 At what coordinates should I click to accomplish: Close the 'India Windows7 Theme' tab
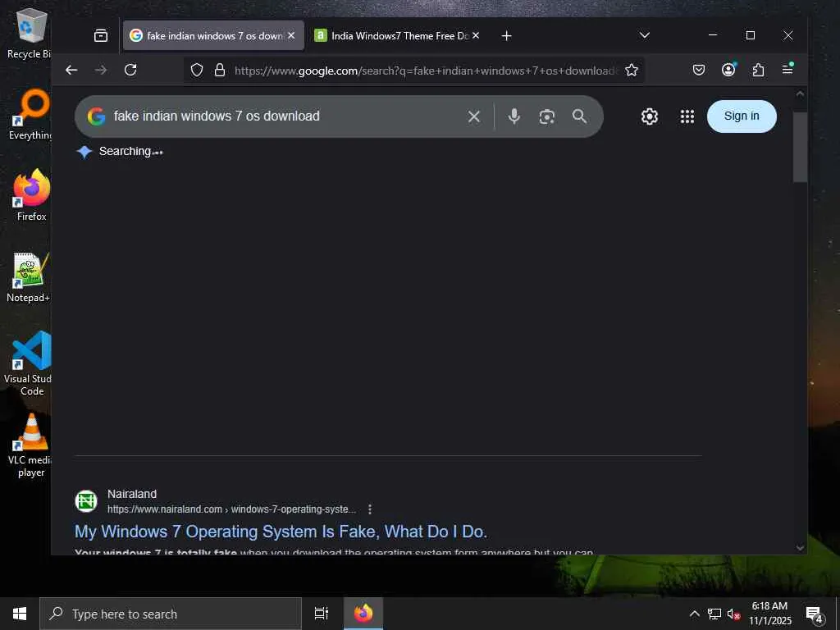coord(476,35)
